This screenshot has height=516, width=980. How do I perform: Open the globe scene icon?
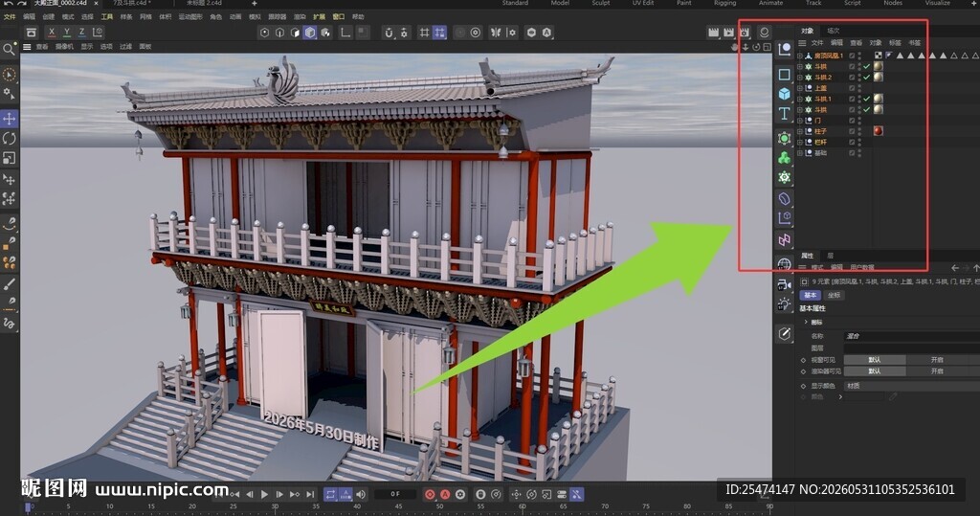point(785,264)
